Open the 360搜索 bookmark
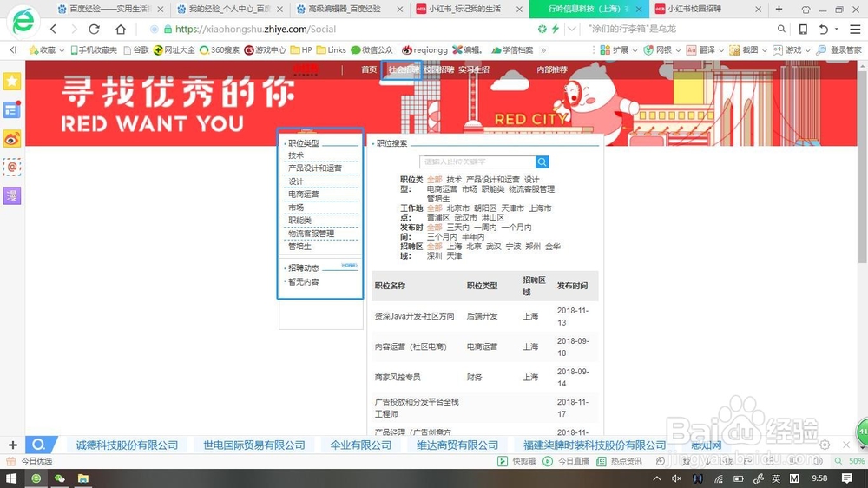 (x=220, y=49)
